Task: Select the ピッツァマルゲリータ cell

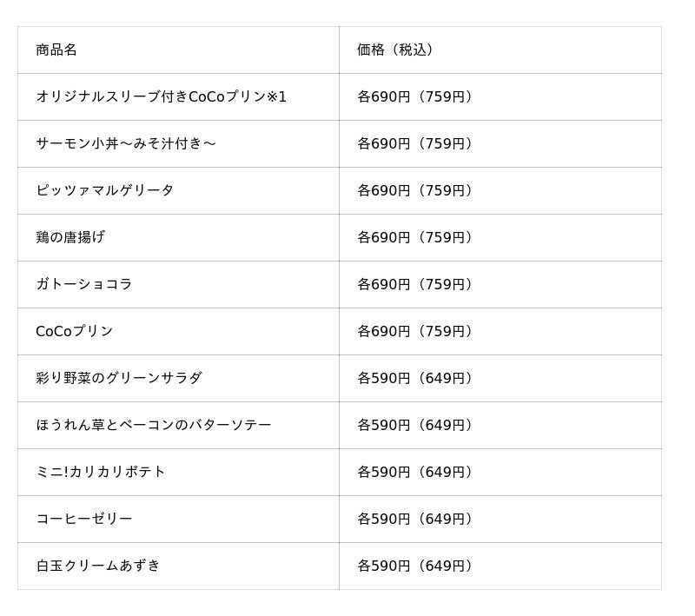Action: tap(105, 191)
